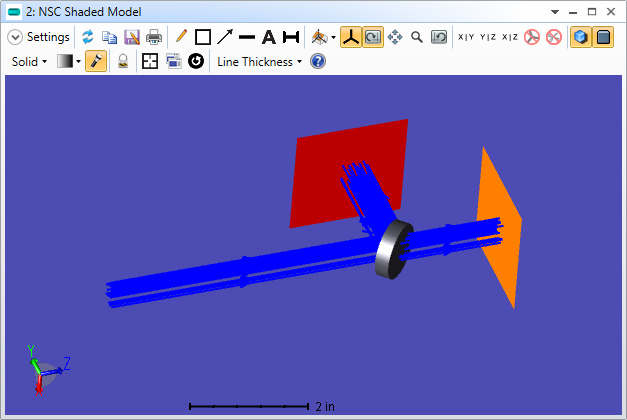Click the Refresh (update) icon

[x=88, y=37]
